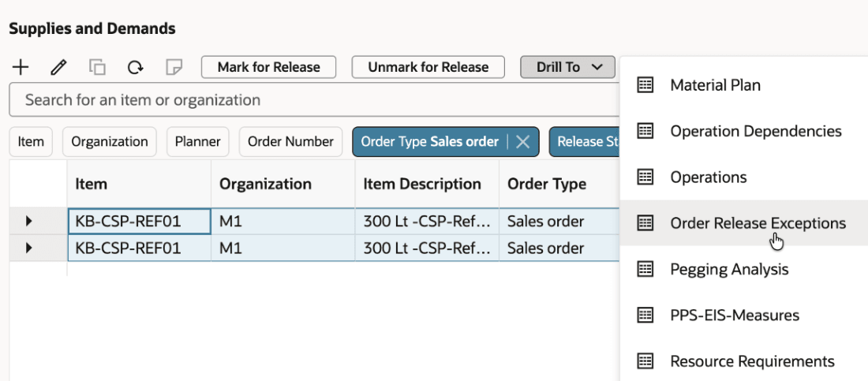Expand the second KB-CSP-REF01 row
Viewport: 868px width, 381px height.
tap(28, 248)
